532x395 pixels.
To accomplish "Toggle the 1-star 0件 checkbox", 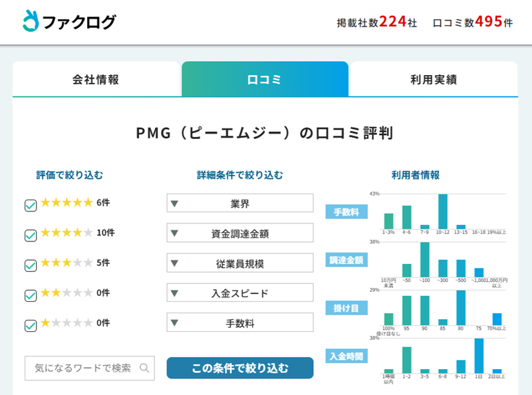I will point(30,325).
